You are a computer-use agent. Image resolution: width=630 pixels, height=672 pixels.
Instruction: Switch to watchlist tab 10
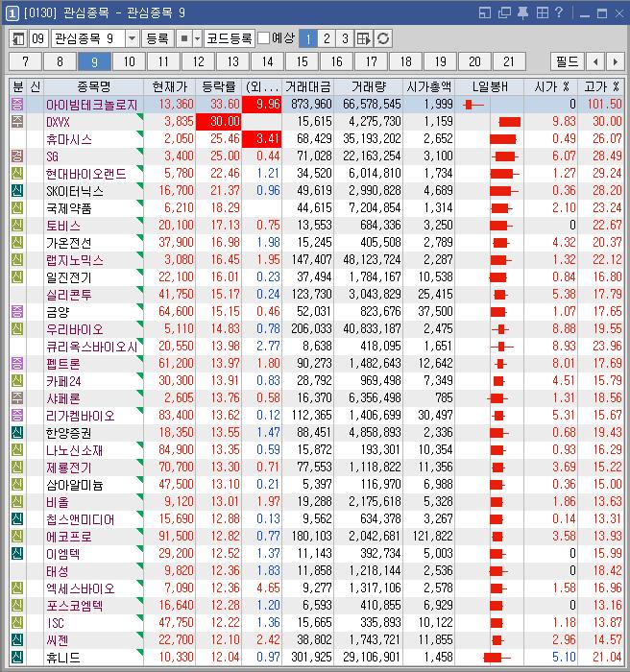pos(129,62)
